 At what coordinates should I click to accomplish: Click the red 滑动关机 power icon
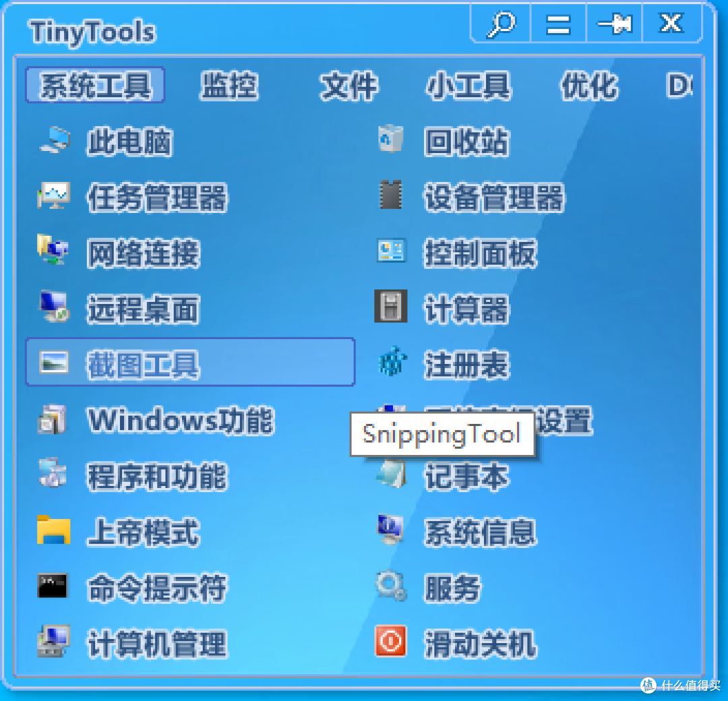pyautogui.click(x=390, y=641)
